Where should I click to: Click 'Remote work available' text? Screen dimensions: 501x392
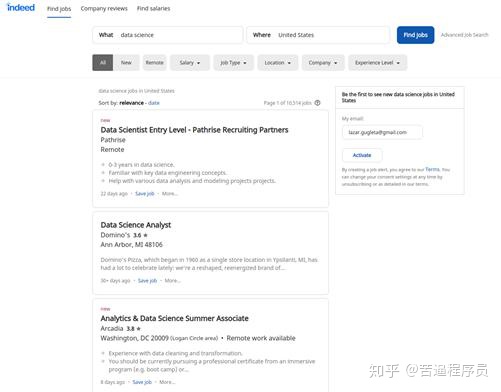pos(261,338)
